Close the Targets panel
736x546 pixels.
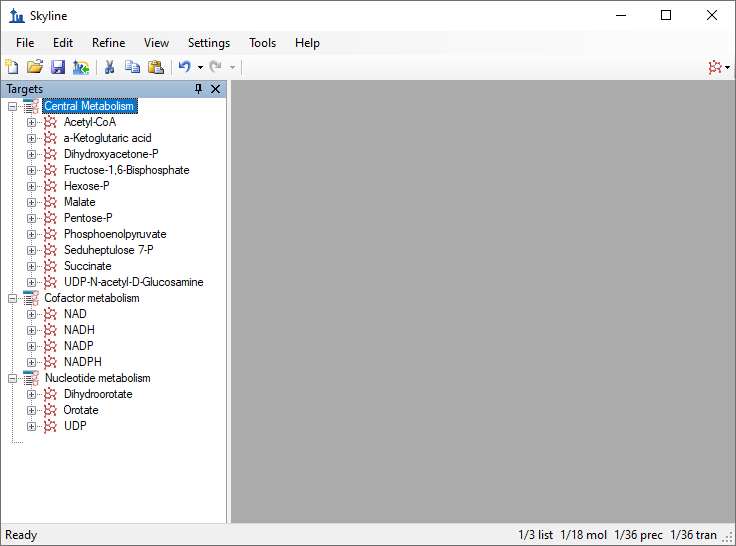click(x=215, y=89)
